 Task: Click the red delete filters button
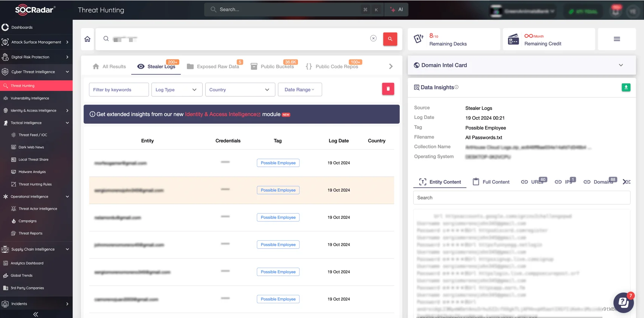[x=388, y=89]
